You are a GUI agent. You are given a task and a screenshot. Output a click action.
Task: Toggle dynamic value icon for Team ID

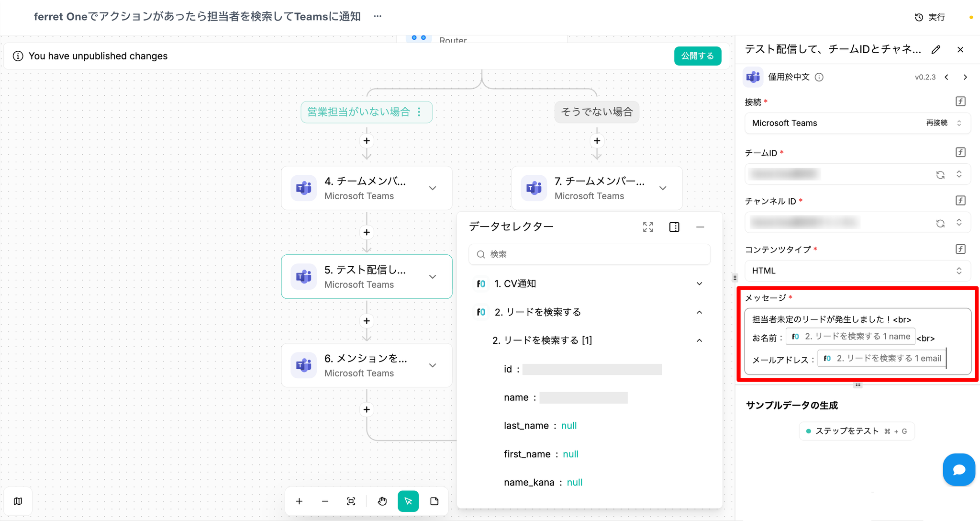pyautogui.click(x=960, y=152)
